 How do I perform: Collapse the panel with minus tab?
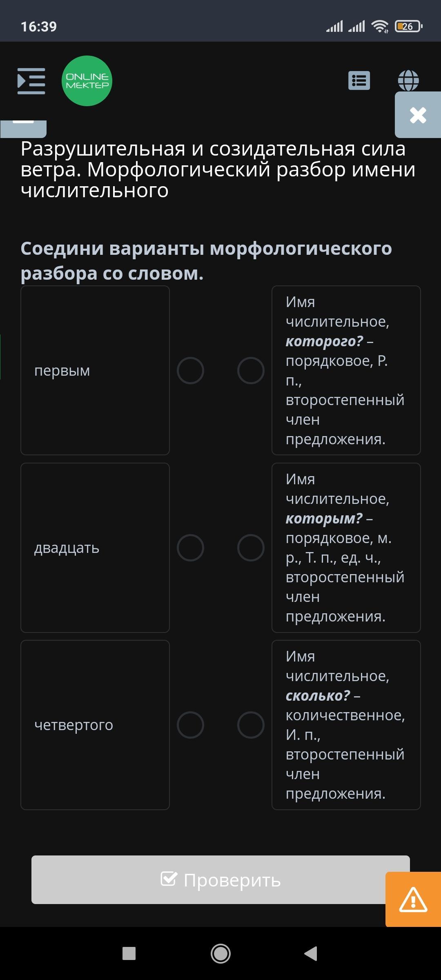[x=23, y=128]
